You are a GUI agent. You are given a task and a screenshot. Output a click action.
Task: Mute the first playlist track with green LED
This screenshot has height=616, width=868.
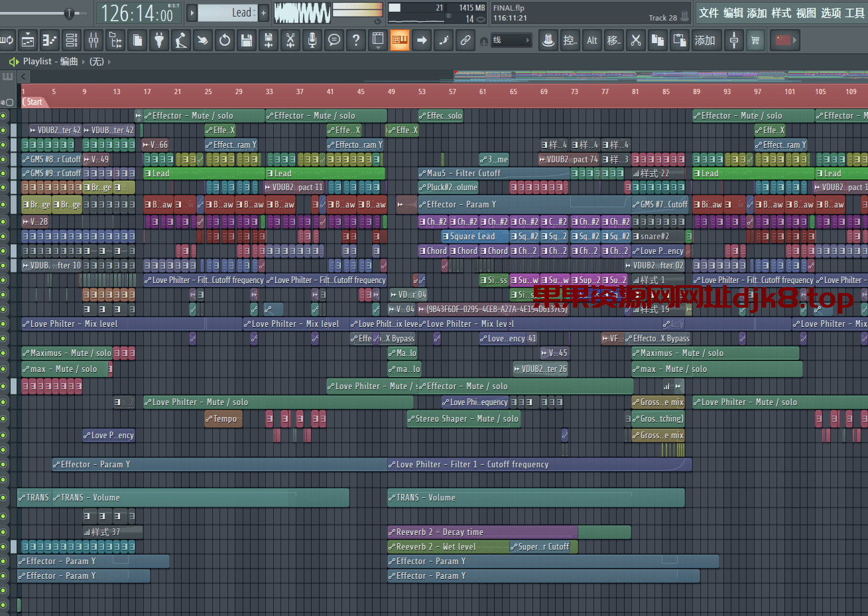click(4, 116)
